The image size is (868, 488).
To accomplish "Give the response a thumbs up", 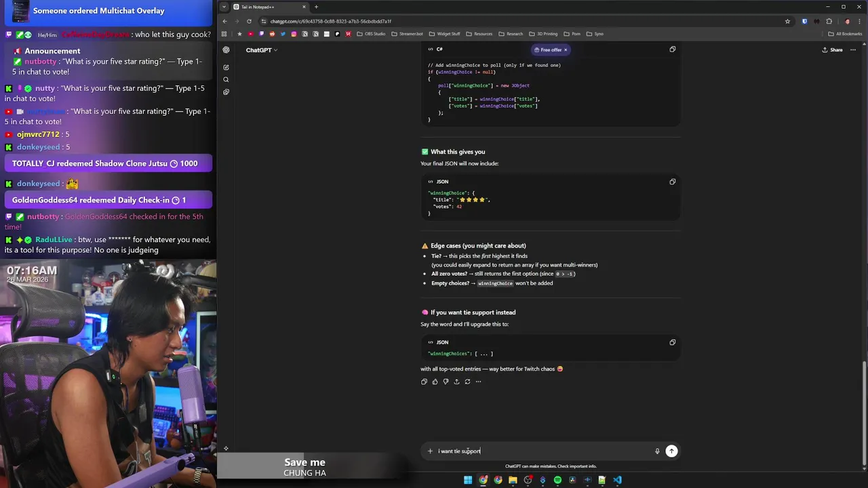I will click(x=435, y=382).
